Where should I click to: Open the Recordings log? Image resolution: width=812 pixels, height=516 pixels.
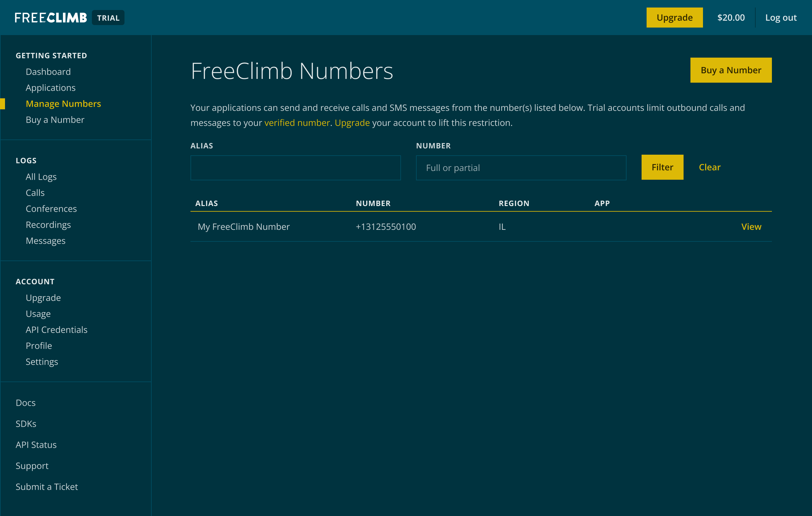(x=48, y=224)
